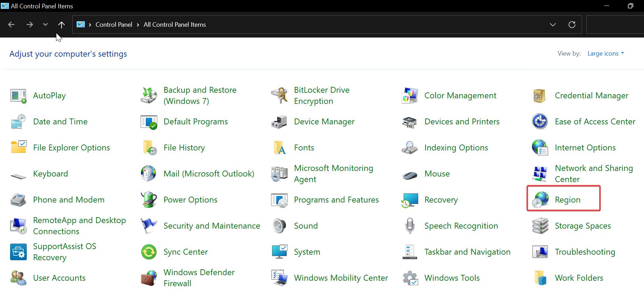Open the Internet Options globe icon
This screenshot has height=304, width=644.
click(540, 148)
